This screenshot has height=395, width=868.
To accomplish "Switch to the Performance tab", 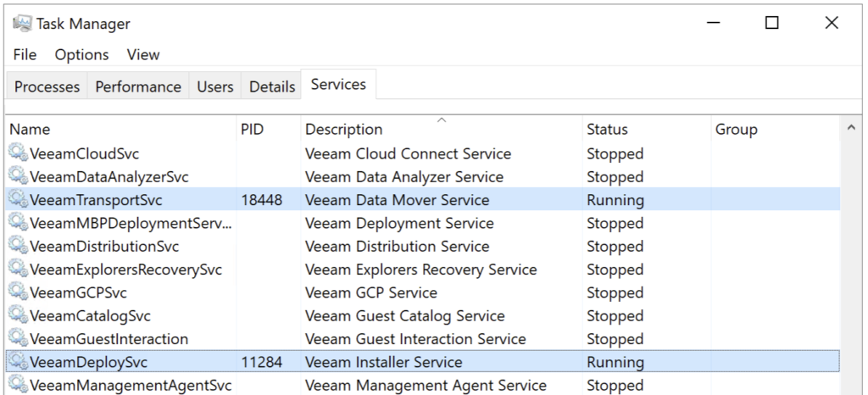I will tap(138, 86).
